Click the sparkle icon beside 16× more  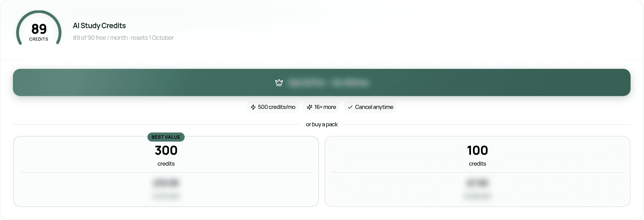[310, 107]
